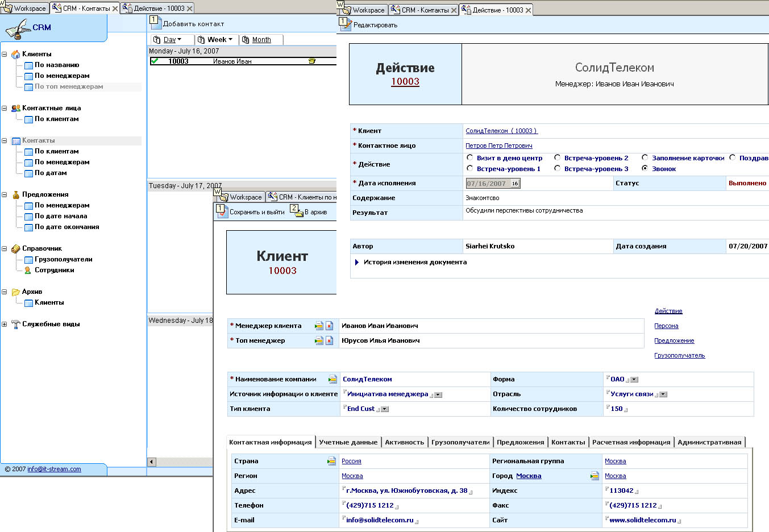
Task: Choose the Встреча-уровень 3 radio button
Action: [557, 168]
